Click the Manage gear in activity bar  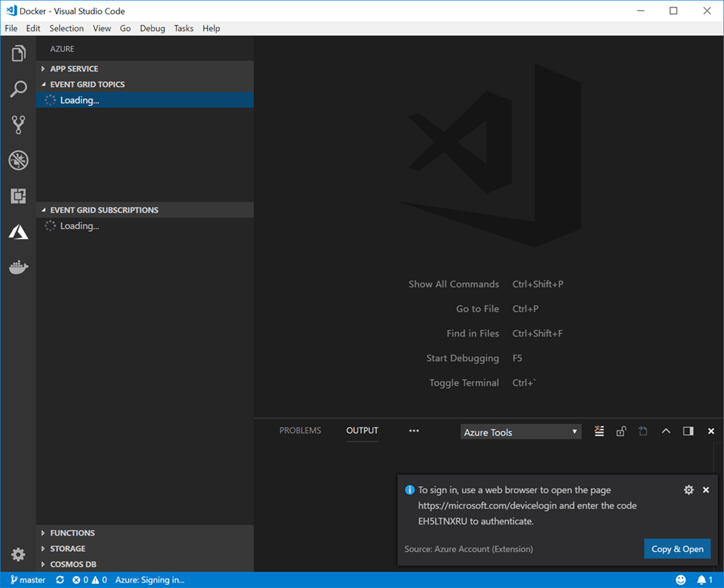click(18, 554)
